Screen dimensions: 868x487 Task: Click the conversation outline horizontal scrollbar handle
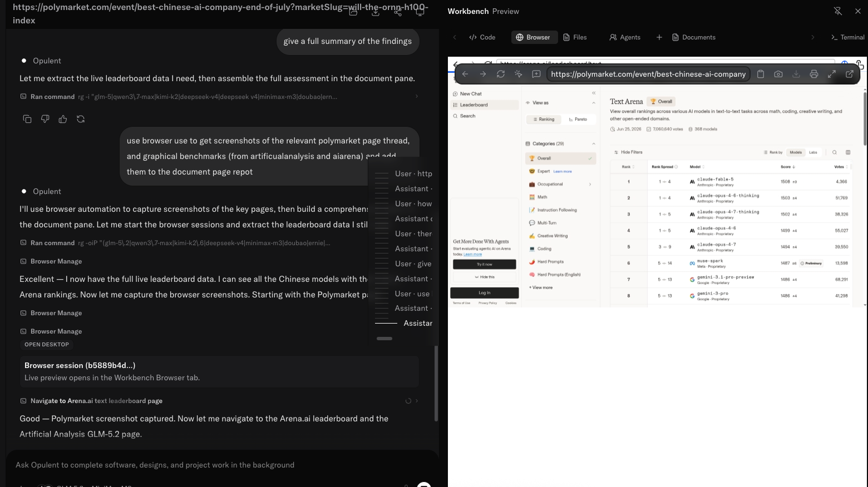click(384, 339)
